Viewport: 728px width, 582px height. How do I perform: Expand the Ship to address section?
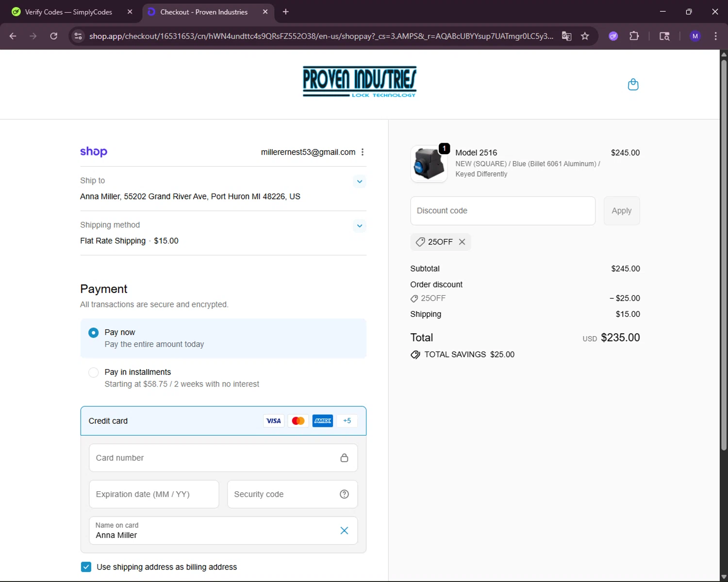tap(360, 181)
